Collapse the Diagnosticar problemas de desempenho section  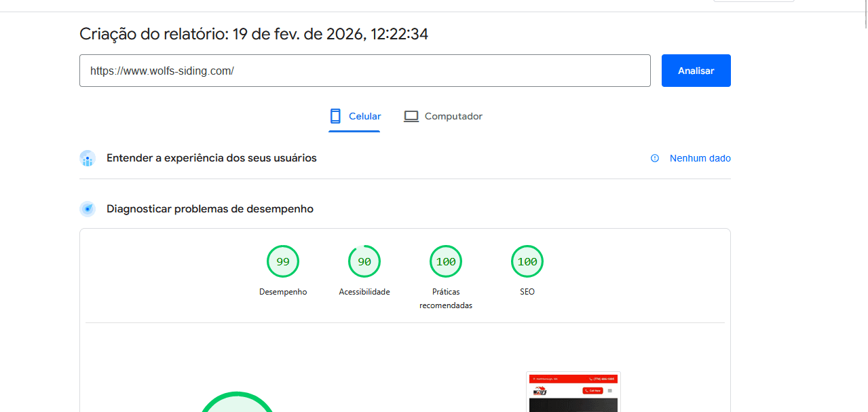(209, 209)
